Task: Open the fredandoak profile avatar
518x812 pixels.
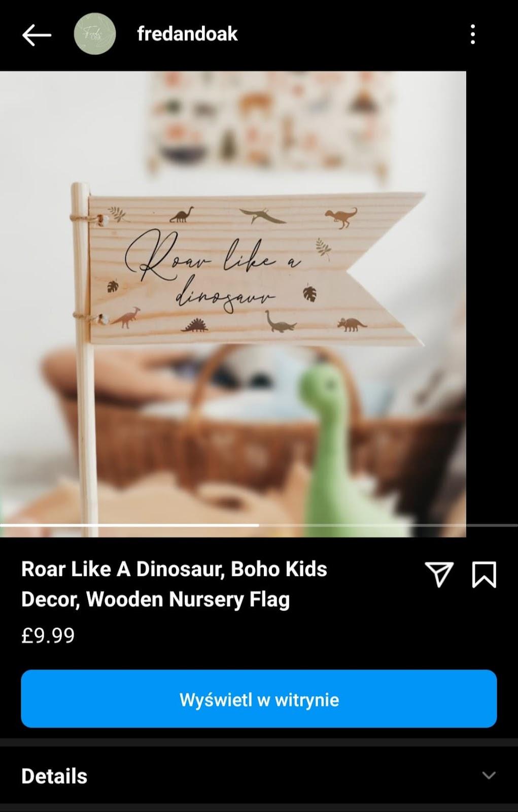Action: (x=95, y=34)
